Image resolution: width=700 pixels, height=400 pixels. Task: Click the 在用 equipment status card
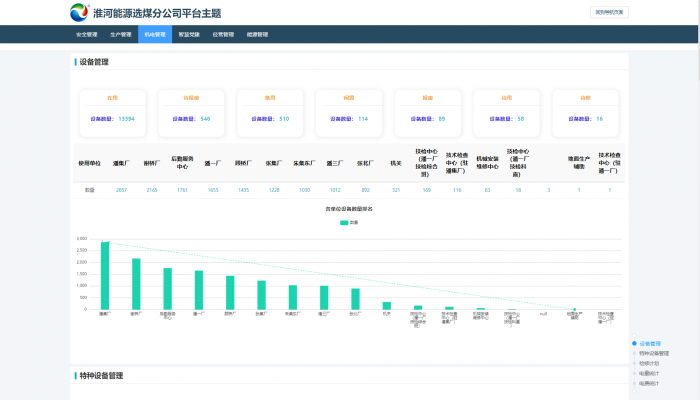(113, 110)
